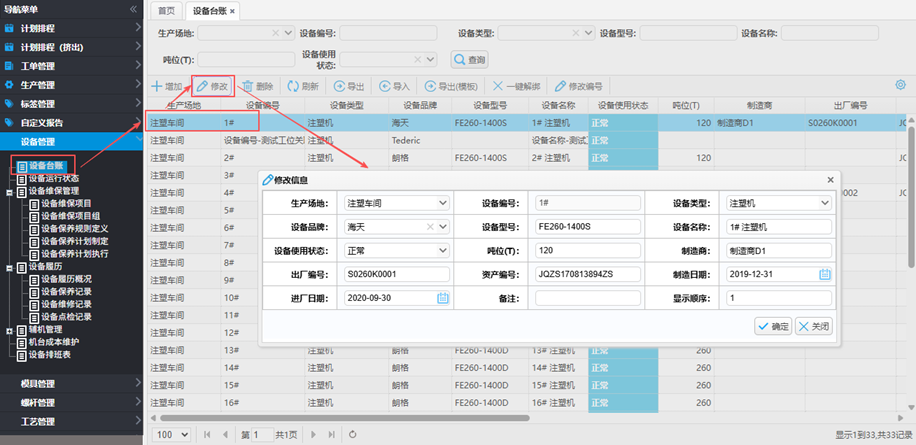916x445 pixels.
Task: Open the grid settings gear icon
Action: [900, 86]
